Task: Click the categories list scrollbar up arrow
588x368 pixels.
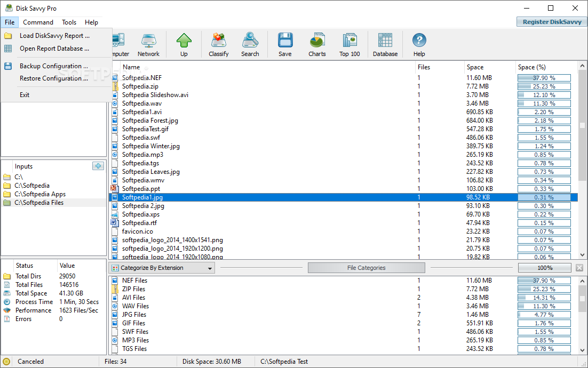Action: (x=582, y=281)
